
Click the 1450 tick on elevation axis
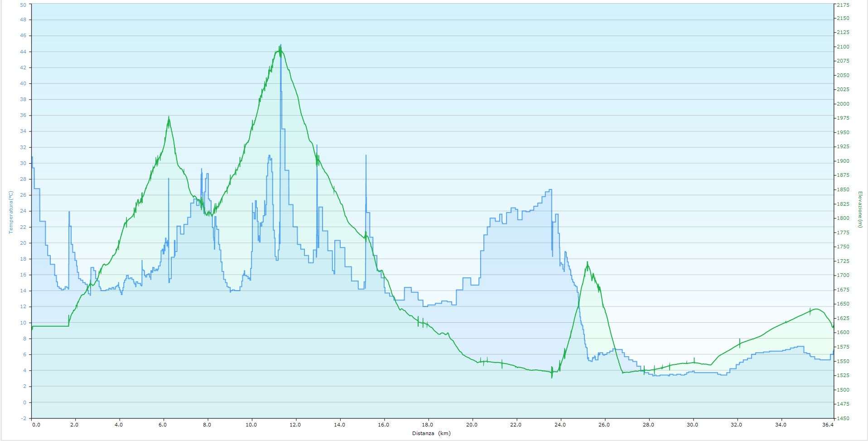coord(843,418)
